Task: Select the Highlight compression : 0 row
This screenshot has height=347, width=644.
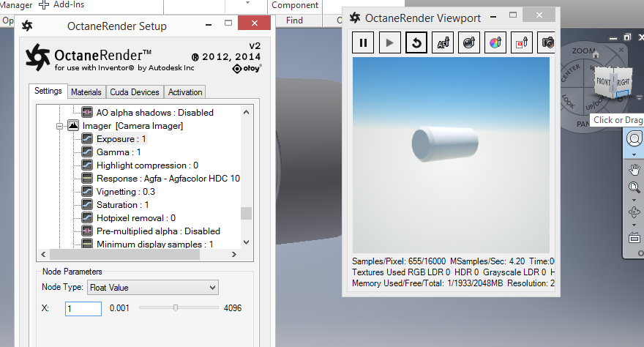Action: click(147, 165)
